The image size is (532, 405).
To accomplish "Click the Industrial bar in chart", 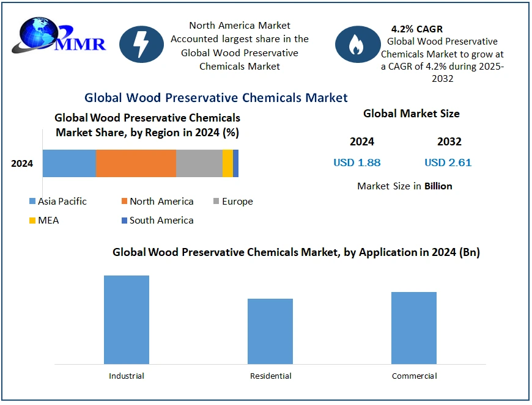I will pos(127,319).
